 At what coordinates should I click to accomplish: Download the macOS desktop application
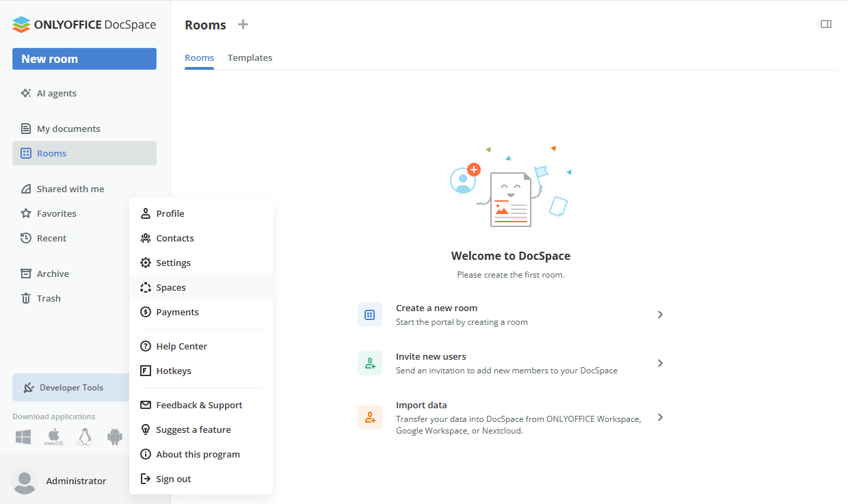[x=53, y=435]
